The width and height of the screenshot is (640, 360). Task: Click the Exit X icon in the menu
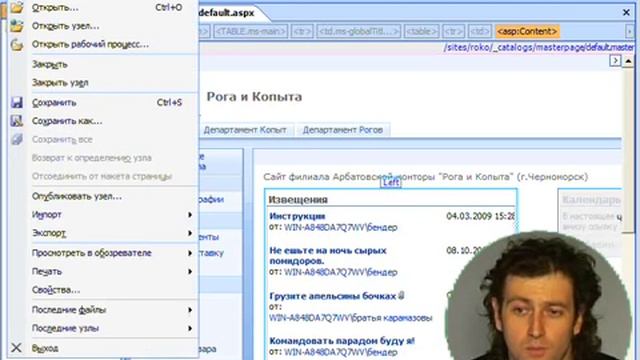pyautogui.click(x=16, y=348)
